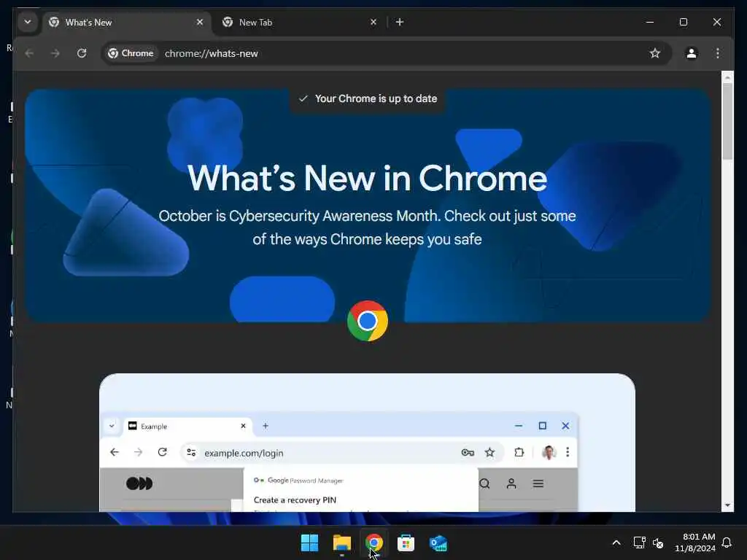Open the notifications bell icon
This screenshot has height=560, width=747.
[x=727, y=542]
